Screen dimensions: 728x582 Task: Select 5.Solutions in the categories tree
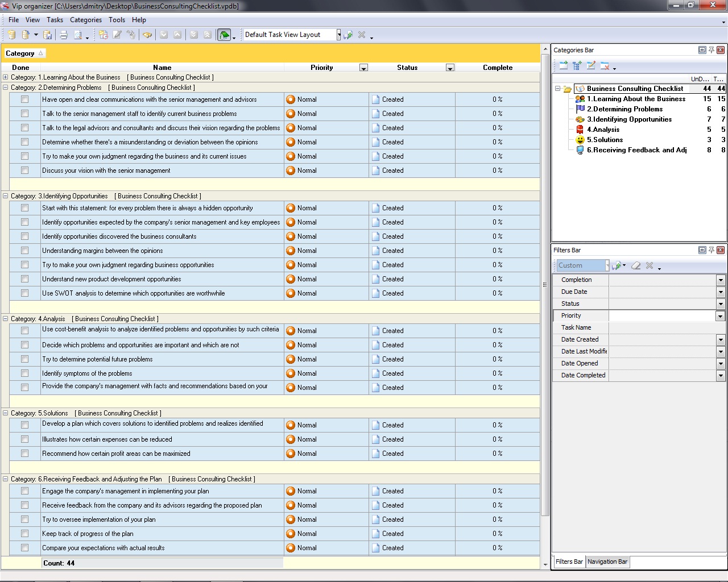pyautogui.click(x=605, y=140)
